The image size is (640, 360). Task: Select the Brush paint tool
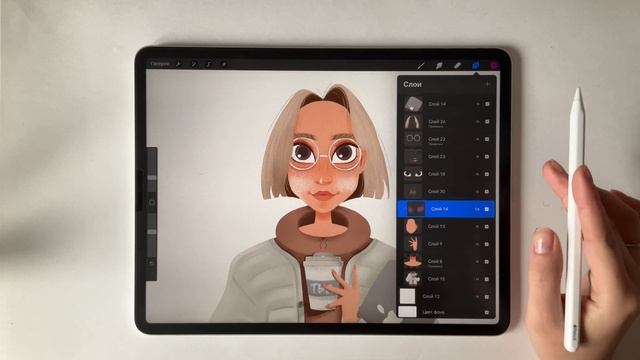pyautogui.click(x=421, y=65)
